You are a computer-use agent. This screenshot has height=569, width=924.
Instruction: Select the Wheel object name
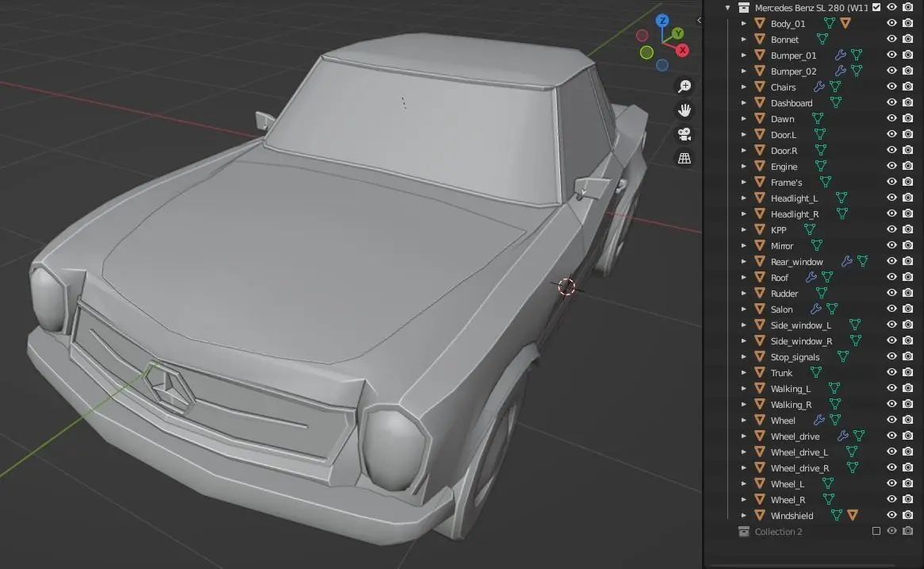[x=783, y=421]
